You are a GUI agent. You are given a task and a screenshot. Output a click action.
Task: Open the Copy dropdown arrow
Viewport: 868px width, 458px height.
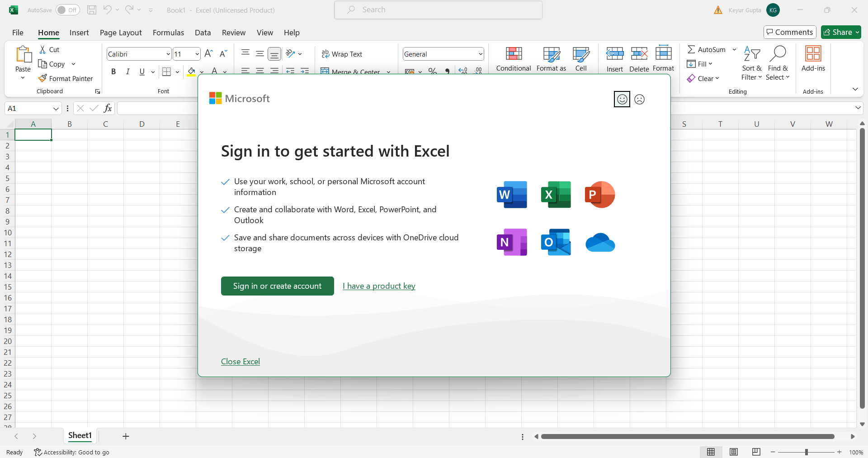tap(73, 64)
